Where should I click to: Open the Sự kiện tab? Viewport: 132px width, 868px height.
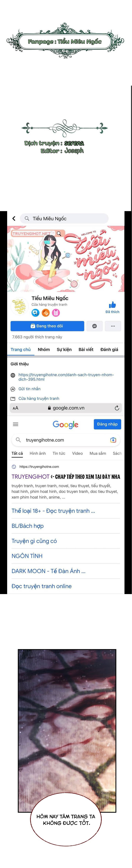(64, 350)
